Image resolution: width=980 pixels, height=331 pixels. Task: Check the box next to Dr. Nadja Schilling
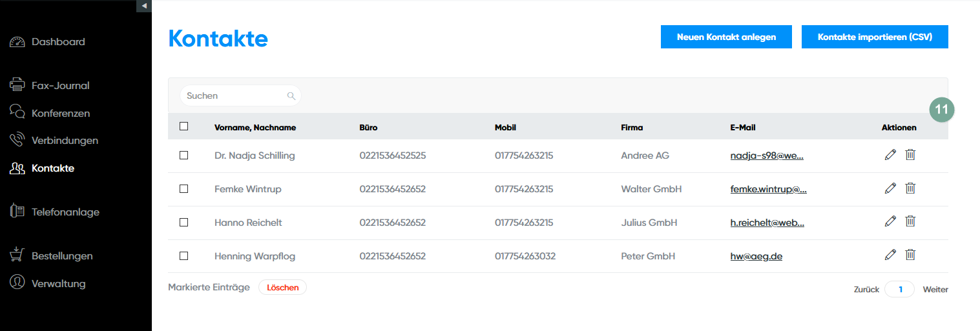tap(184, 155)
